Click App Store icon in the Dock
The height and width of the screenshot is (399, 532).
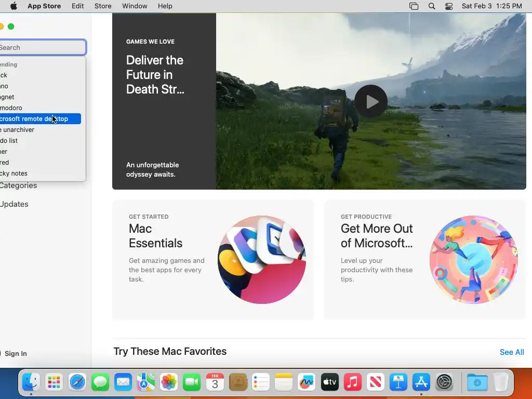[x=421, y=382]
